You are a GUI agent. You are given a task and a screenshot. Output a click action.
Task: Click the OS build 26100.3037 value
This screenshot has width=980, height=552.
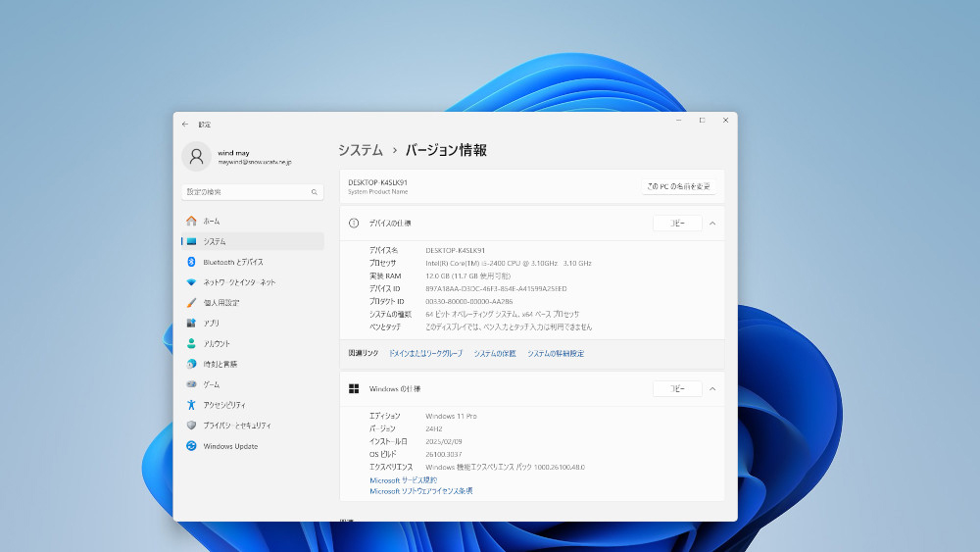[444, 455]
